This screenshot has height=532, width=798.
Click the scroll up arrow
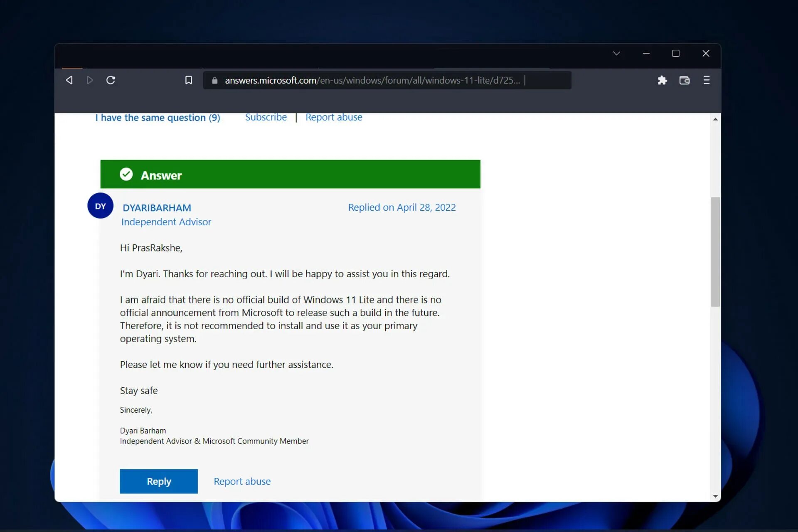pos(715,119)
